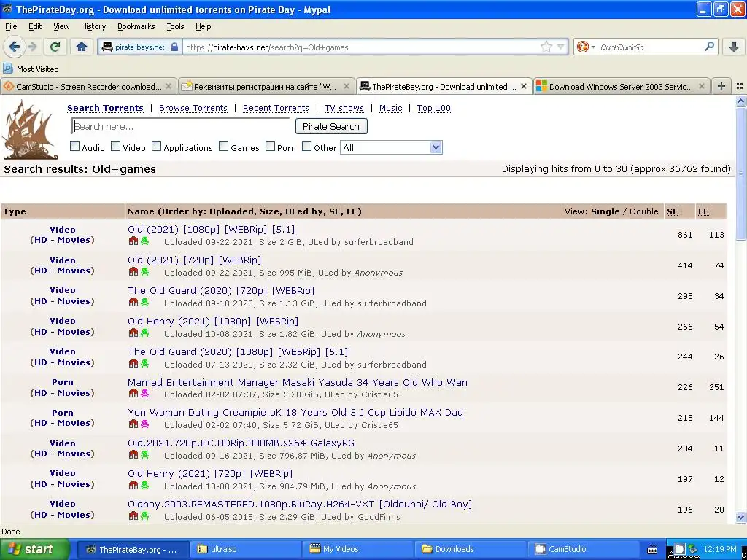Screen dimensions: 747x560
Task: Bookmark this page with the star icon
Action: [x=546, y=47]
